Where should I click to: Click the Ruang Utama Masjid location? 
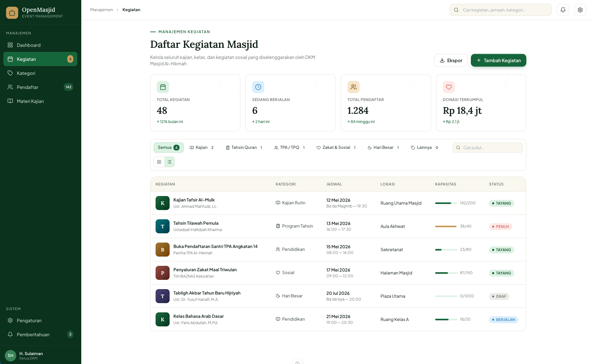[401, 203]
